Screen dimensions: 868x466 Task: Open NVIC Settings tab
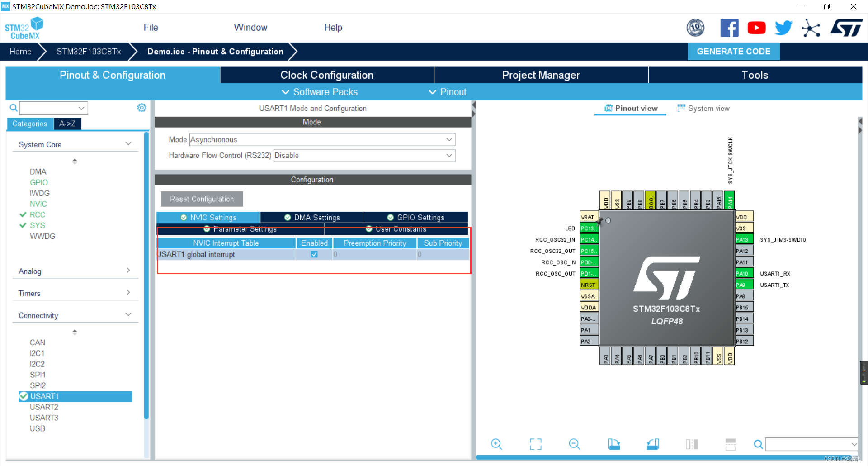208,218
